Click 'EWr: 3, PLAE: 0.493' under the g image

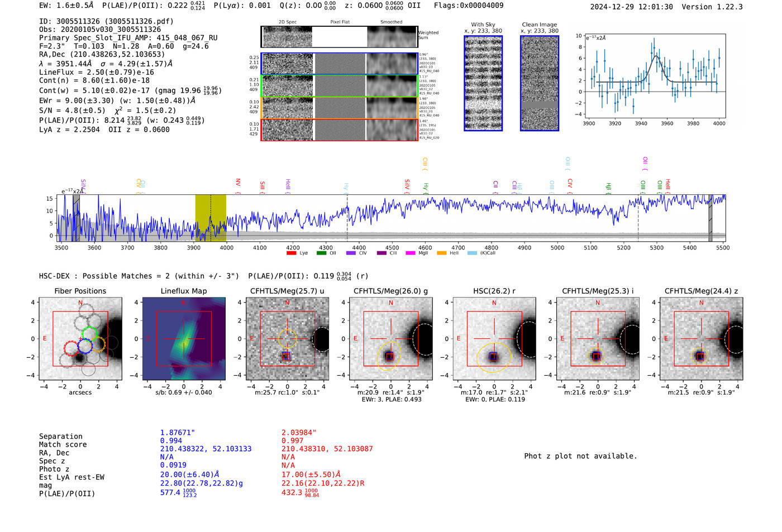click(x=392, y=400)
